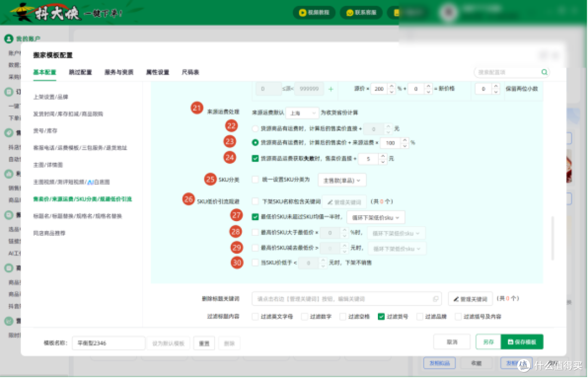Go to 货号/库存 section
588x378 pixels.
45,131
